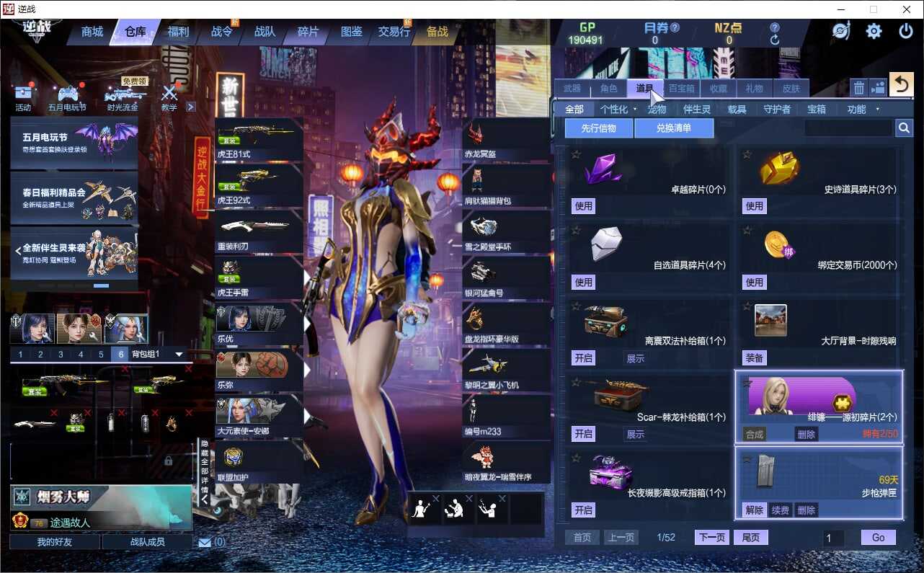This screenshot has width=924, height=573.
Task: Collapse details with 隐藏全部详情
Action: pos(205,473)
